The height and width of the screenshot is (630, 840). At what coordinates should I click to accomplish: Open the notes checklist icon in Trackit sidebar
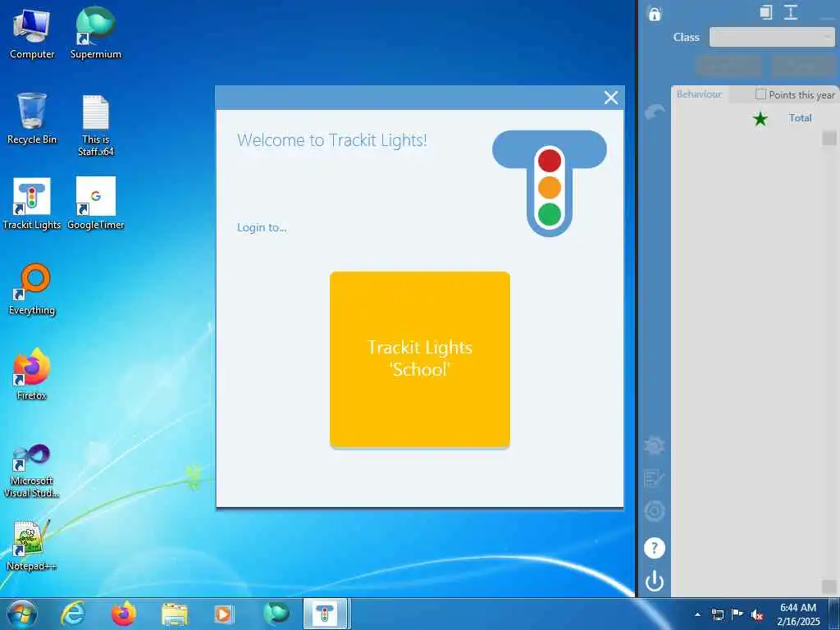coord(655,478)
